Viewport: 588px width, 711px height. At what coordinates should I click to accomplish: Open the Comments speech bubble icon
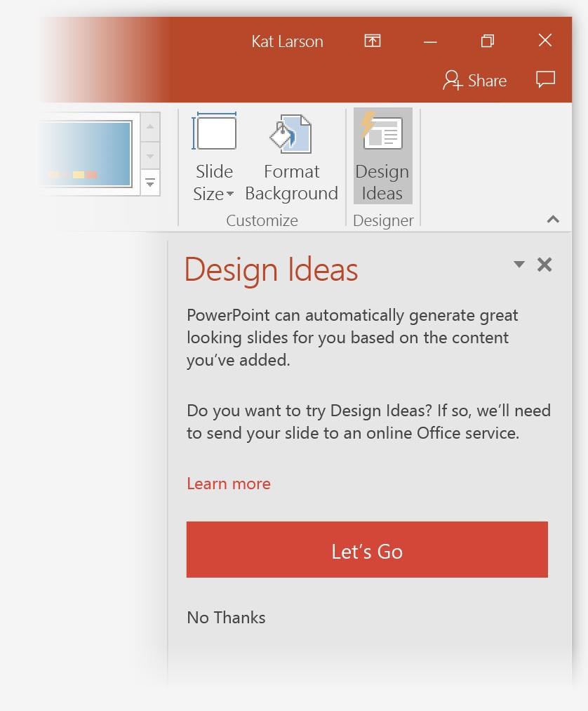(x=545, y=80)
